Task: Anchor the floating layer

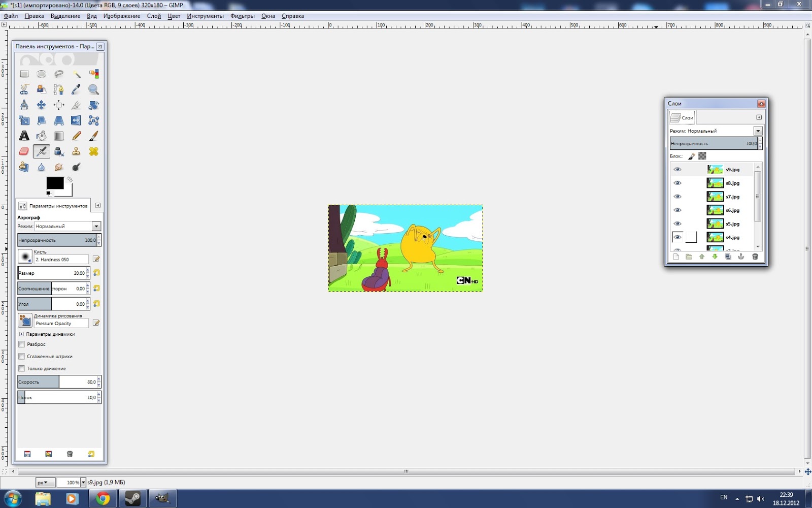Action: pyautogui.click(x=741, y=257)
